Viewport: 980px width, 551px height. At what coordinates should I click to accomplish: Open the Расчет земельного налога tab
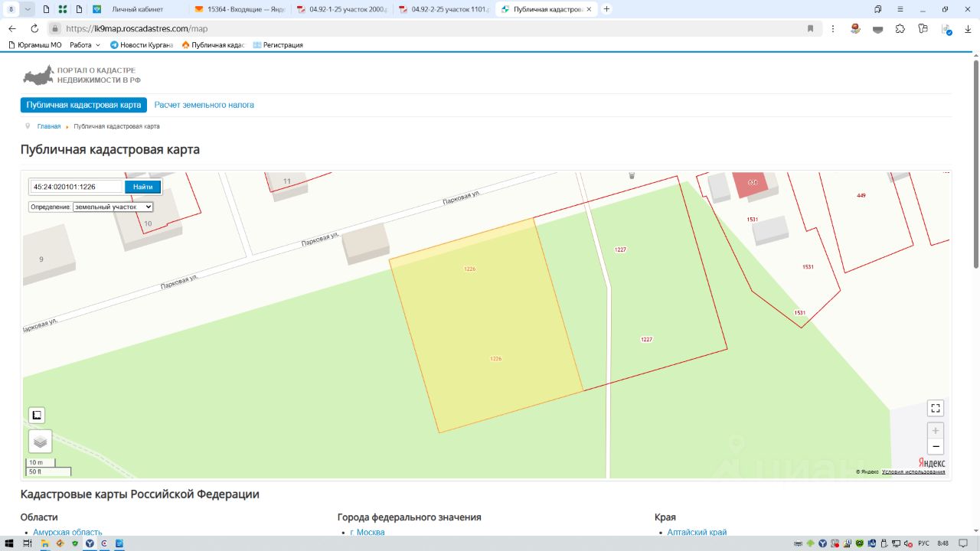coord(204,105)
